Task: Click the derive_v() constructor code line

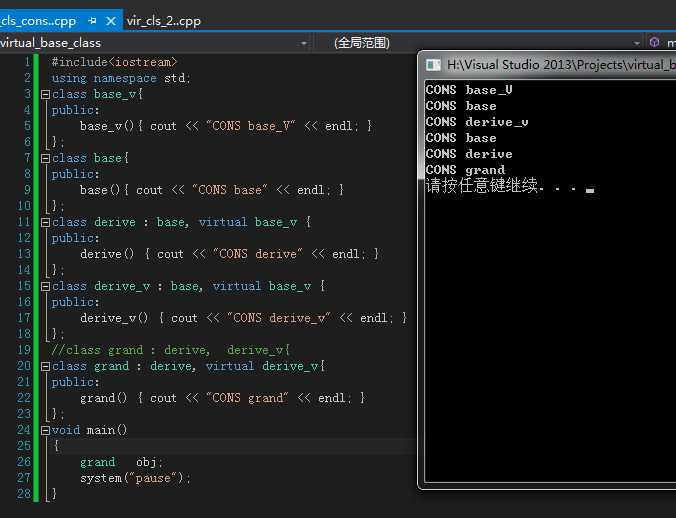Action: pos(244,318)
